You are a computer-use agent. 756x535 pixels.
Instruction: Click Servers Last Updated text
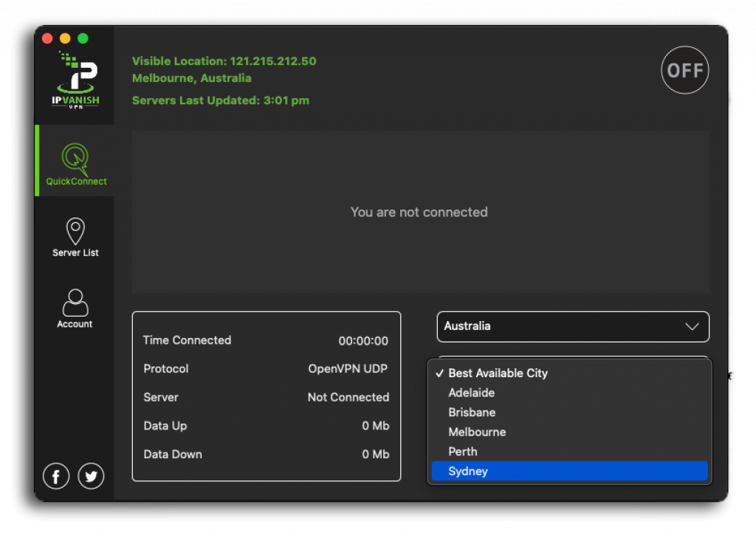pos(221,100)
